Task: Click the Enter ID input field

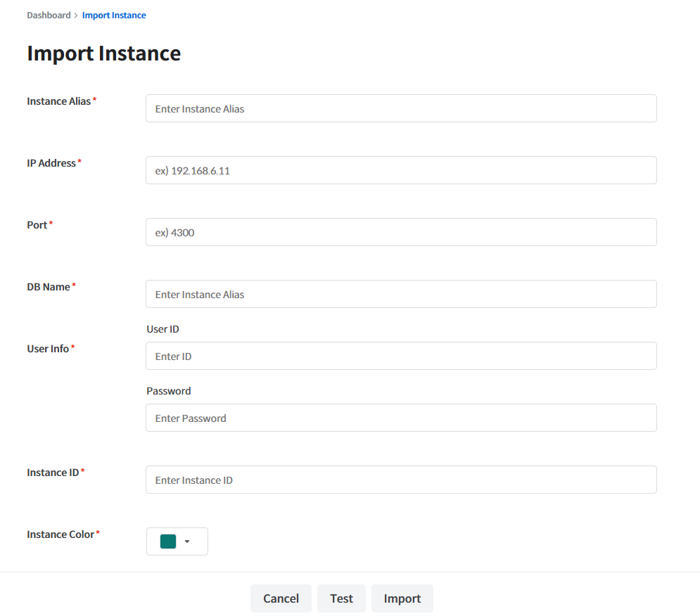Action: 401,357
